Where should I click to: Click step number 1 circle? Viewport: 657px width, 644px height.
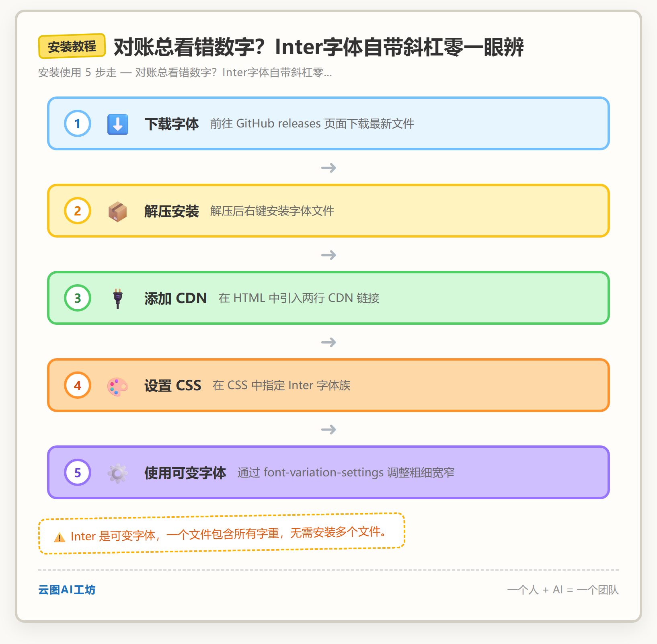click(78, 123)
